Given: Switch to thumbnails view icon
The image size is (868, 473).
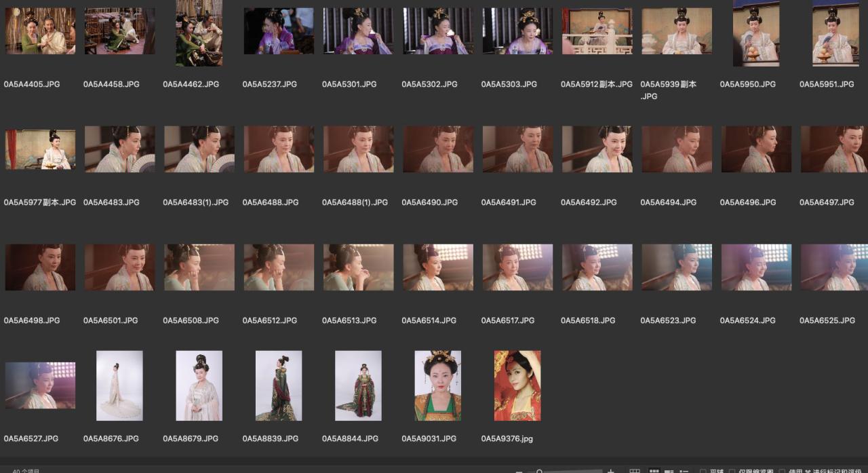Looking at the screenshot, I should click(x=654, y=471).
